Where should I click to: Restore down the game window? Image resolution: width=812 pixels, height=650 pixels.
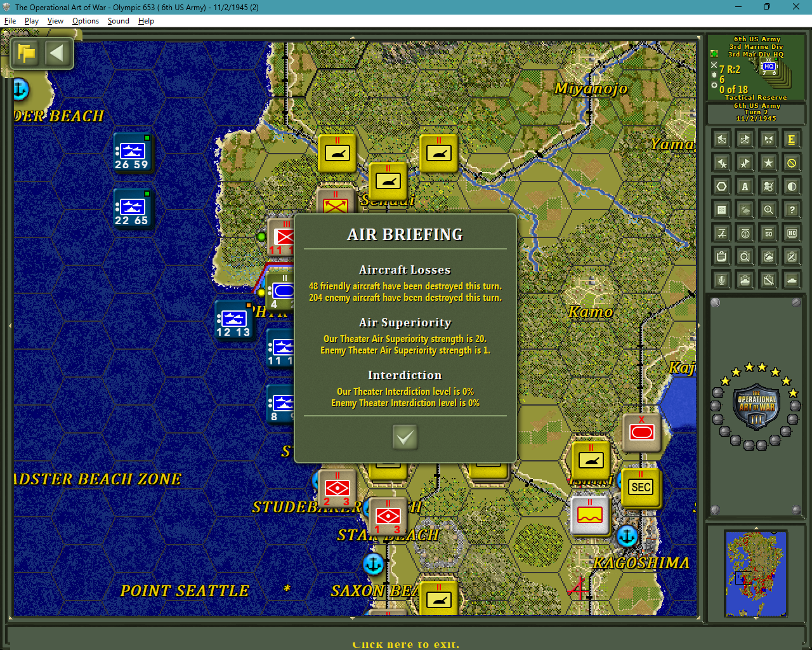point(767,7)
